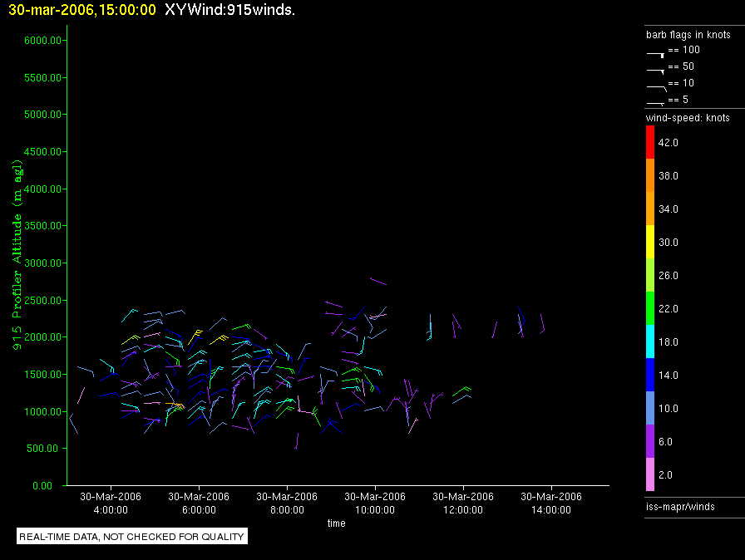Select the orange 34.0 knots color band
Screen dimensions: 745x560
click(650, 209)
